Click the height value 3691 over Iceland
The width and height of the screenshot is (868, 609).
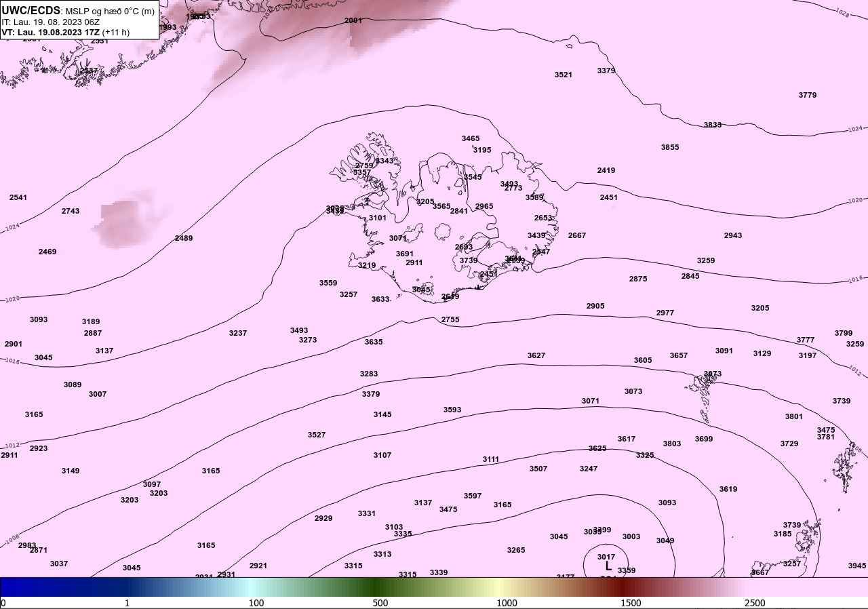coord(405,254)
